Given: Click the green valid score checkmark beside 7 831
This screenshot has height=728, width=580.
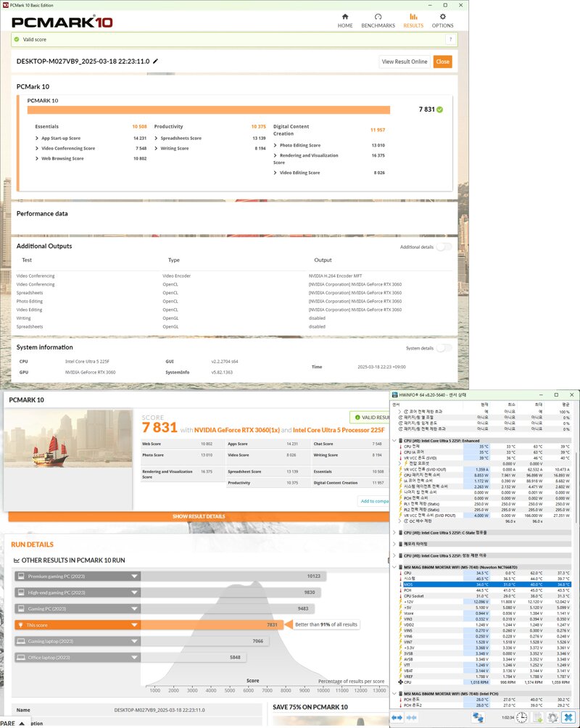Looking at the screenshot, I should (x=440, y=109).
